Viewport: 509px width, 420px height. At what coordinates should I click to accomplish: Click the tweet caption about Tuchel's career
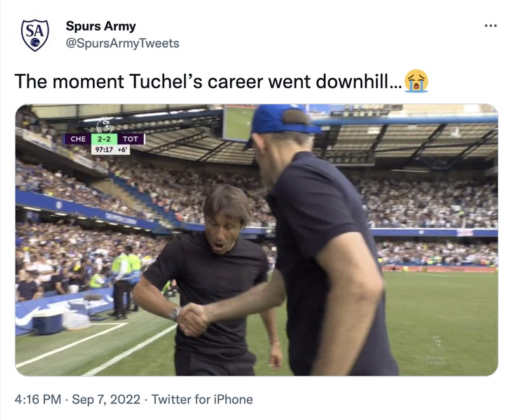(191, 78)
